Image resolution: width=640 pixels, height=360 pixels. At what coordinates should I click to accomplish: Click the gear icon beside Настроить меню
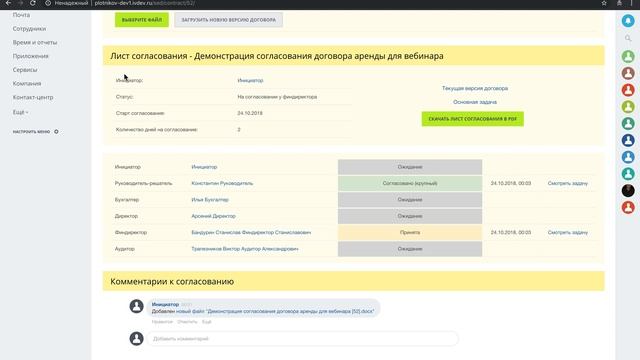click(x=56, y=131)
